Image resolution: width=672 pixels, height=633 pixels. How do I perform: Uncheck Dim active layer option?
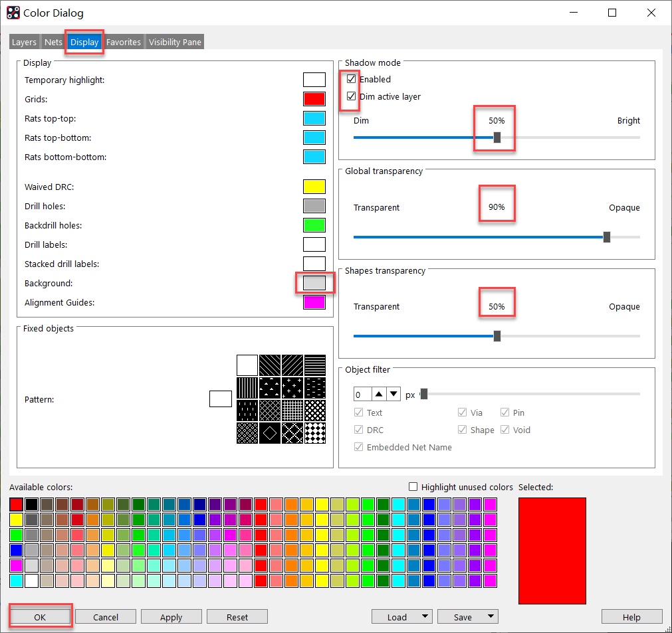point(351,96)
